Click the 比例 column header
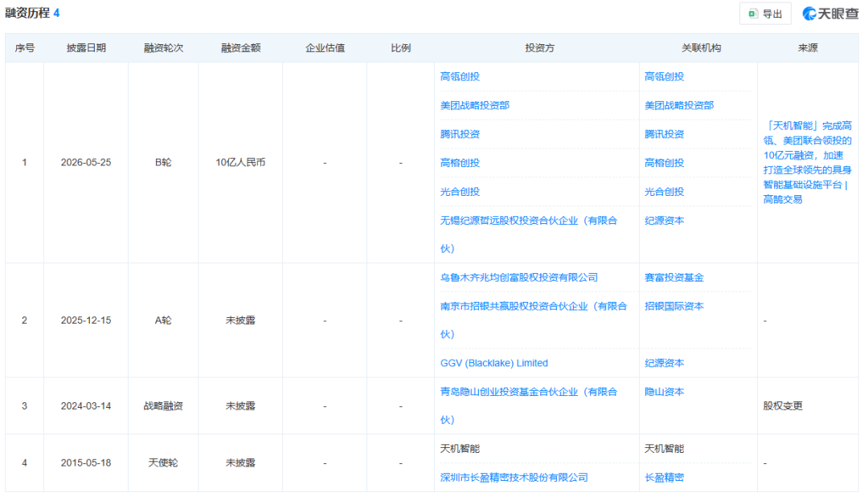 pos(401,48)
